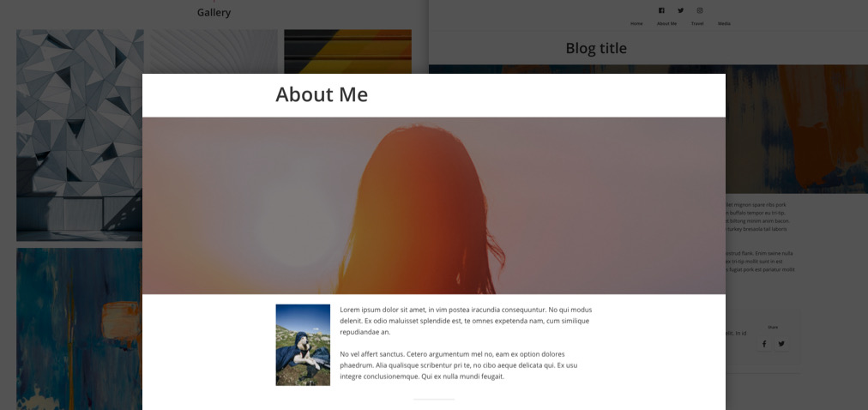Click the orange abstract blog header image
The width and height of the screenshot is (868, 410).
797,129
